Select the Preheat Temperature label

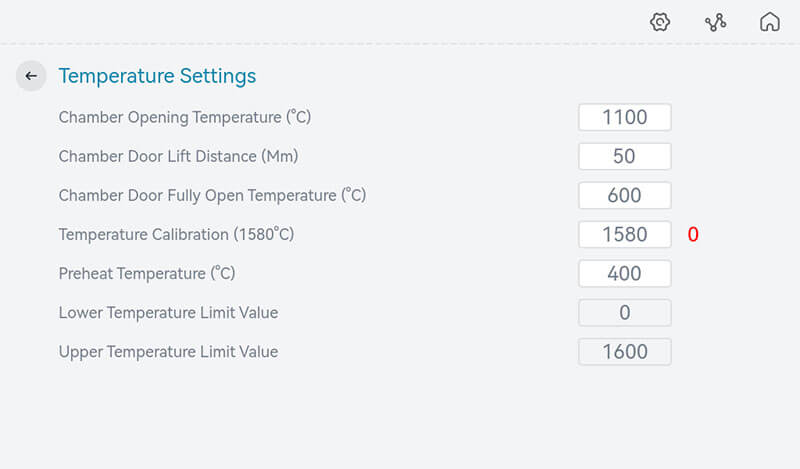pos(147,273)
